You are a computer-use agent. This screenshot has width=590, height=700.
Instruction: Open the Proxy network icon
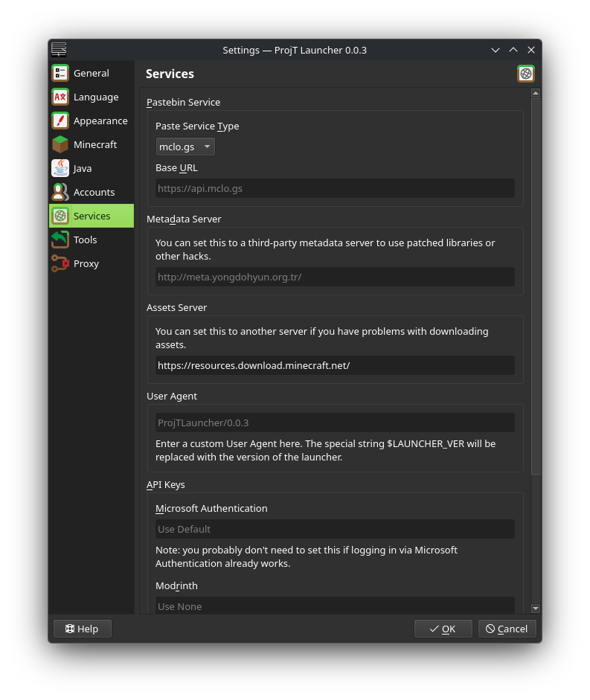click(x=60, y=263)
